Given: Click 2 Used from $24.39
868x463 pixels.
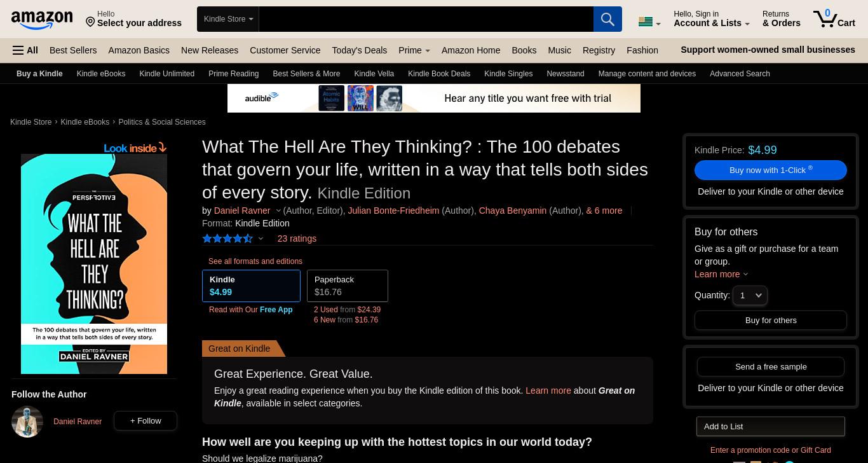Looking at the screenshot, I should [347, 310].
